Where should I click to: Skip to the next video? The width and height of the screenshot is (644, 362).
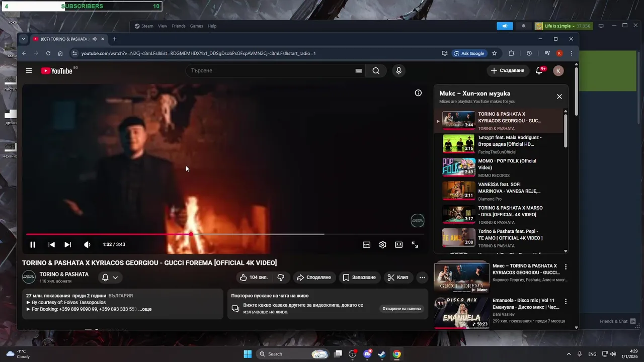pyautogui.click(x=67, y=244)
